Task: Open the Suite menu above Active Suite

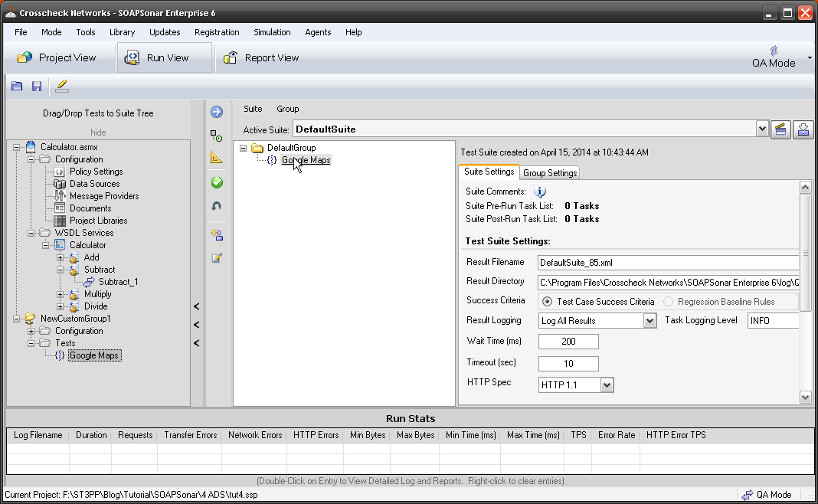Action: [253, 109]
